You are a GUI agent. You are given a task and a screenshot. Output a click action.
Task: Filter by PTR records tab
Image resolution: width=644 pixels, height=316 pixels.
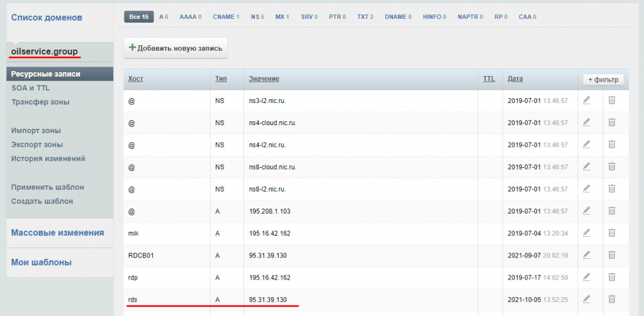[337, 17]
